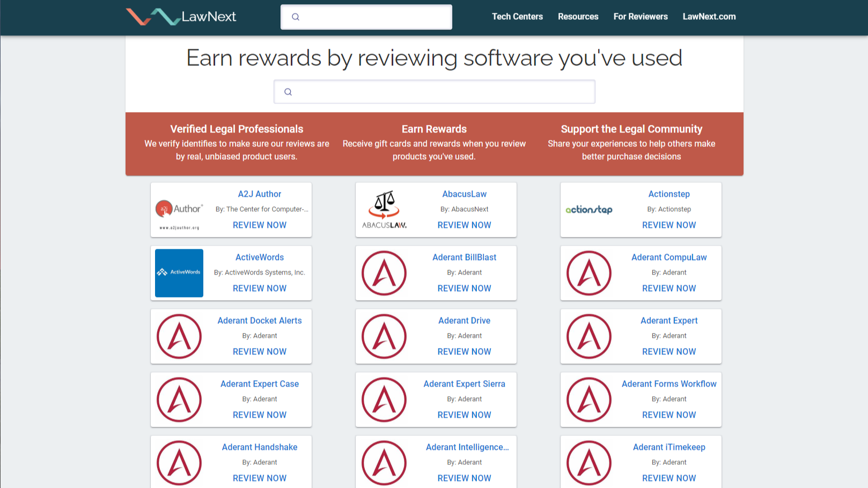Screen dimensions: 868x488
Task: Click the Aderant Forms Workflow logo icon
Action: (x=589, y=400)
